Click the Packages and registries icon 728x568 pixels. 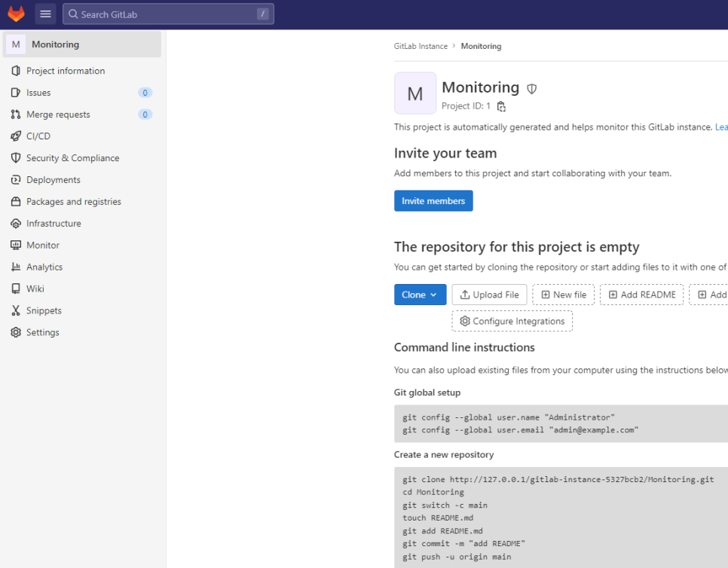coord(16,201)
